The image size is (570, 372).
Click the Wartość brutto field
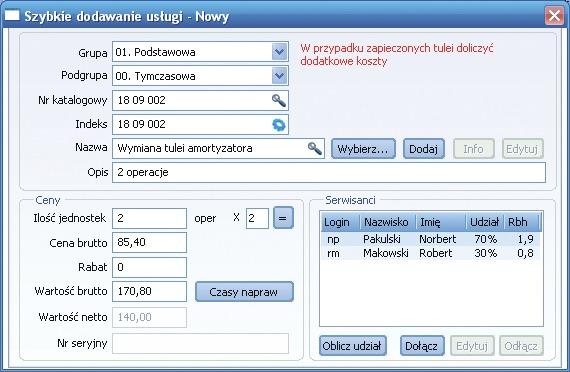(x=149, y=291)
